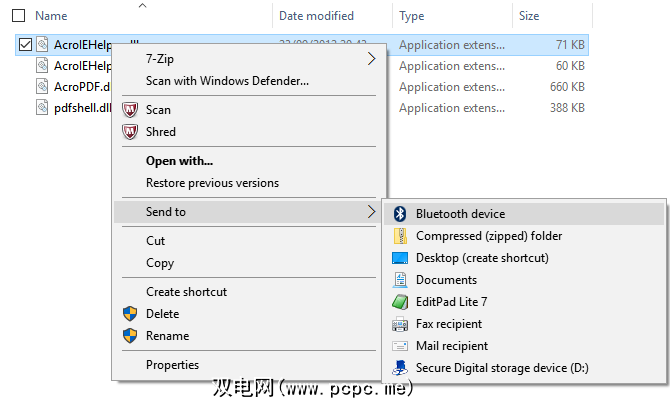Sort files by Date modified column
Screen dimensions: 670x411
[316, 16]
